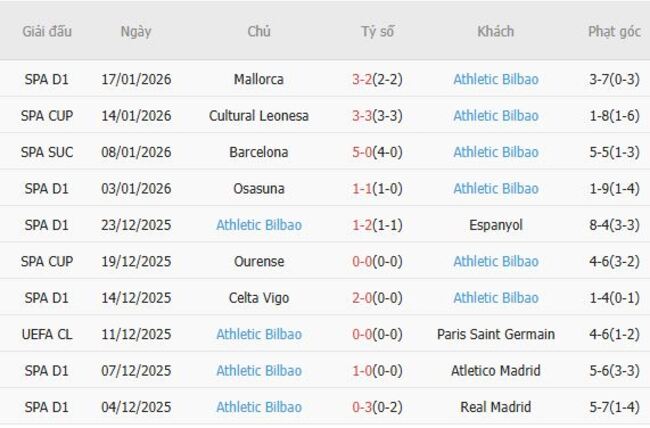Click Athletic Bilbao in the Barcelona row

click(495, 152)
